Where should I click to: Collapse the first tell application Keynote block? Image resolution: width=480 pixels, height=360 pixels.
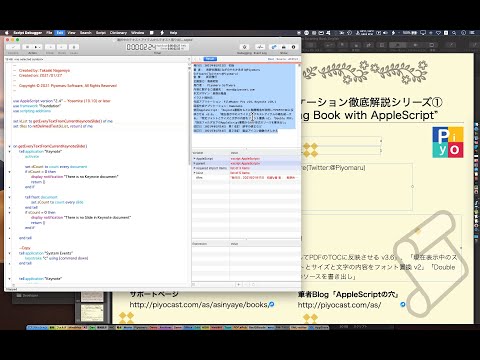click(x=10, y=151)
